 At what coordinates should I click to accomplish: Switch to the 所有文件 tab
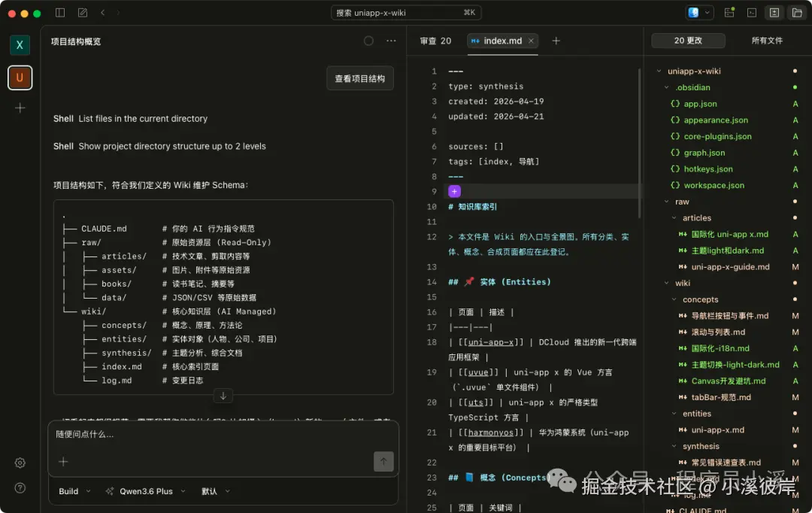coord(767,41)
